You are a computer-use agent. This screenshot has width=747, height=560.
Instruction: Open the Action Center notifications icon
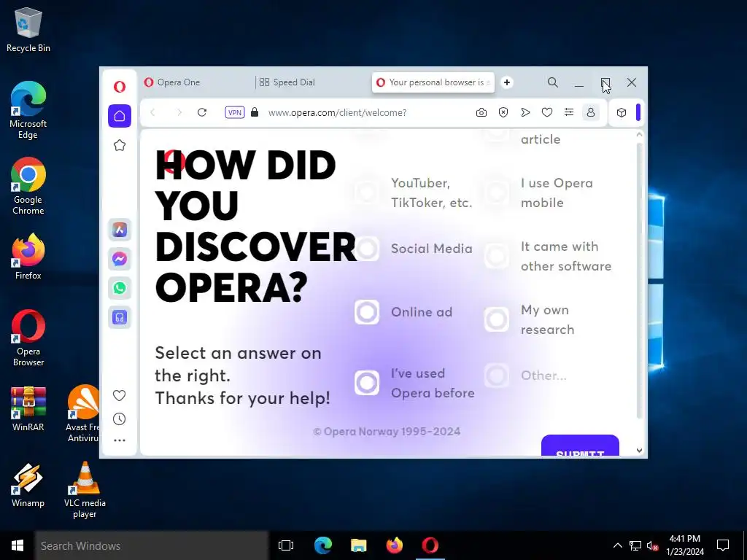pyautogui.click(x=723, y=545)
